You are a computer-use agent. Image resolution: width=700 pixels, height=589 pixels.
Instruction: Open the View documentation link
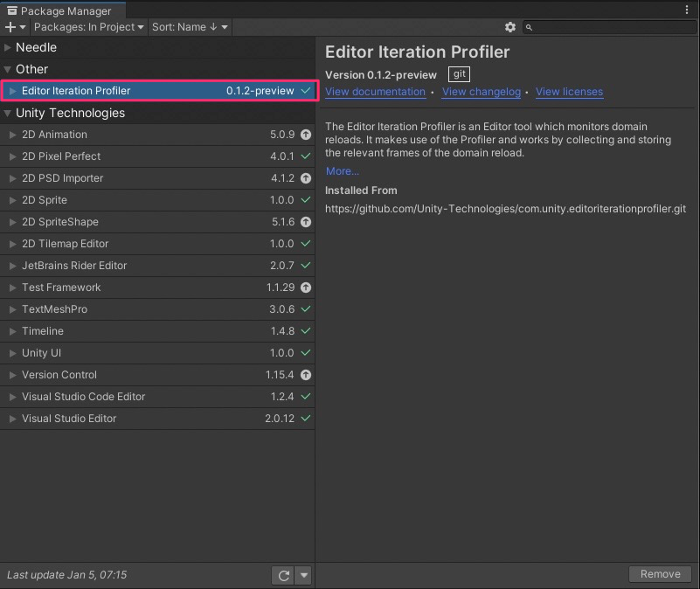pyautogui.click(x=375, y=92)
